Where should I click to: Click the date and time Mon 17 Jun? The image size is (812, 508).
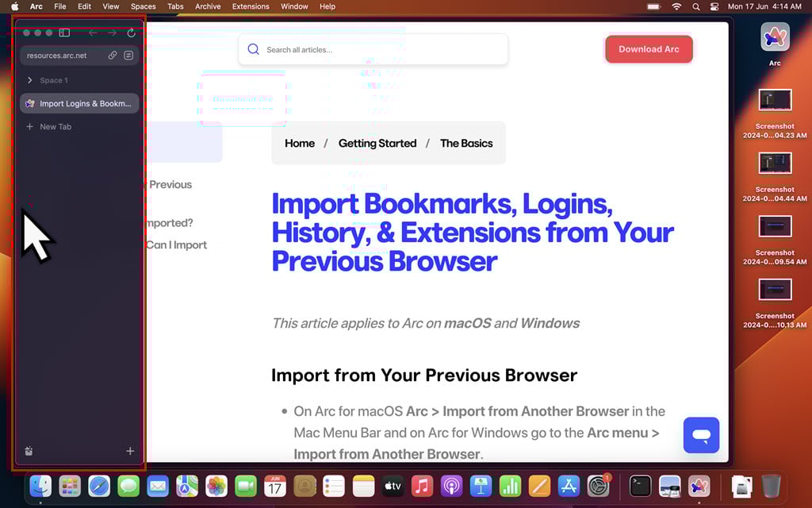764,6
